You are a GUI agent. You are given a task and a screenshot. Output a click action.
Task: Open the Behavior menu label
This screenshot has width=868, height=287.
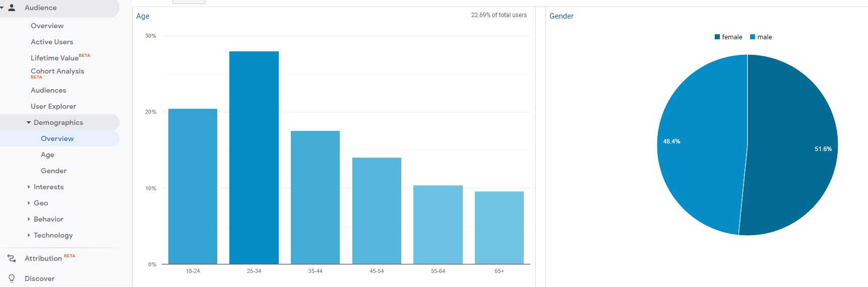[48, 219]
